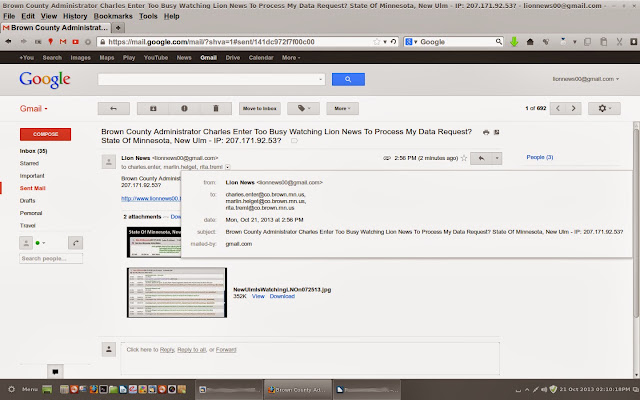Open the conversation in a new window

tap(497, 132)
